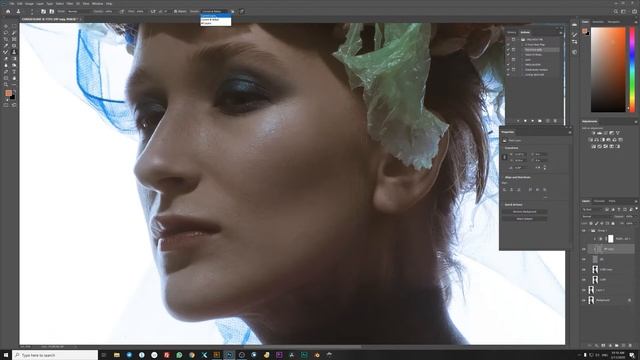Select the Move tool
640x360 pixels.
click(x=6, y=26)
